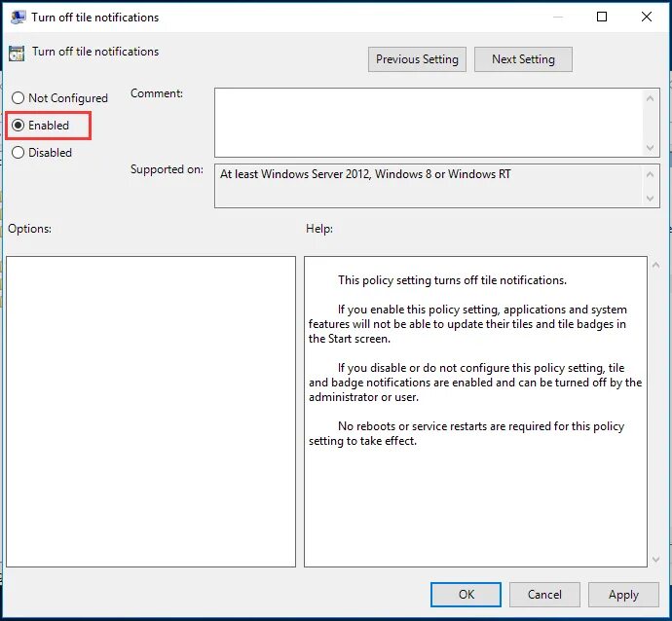Click the Cancel button

(x=544, y=595)
